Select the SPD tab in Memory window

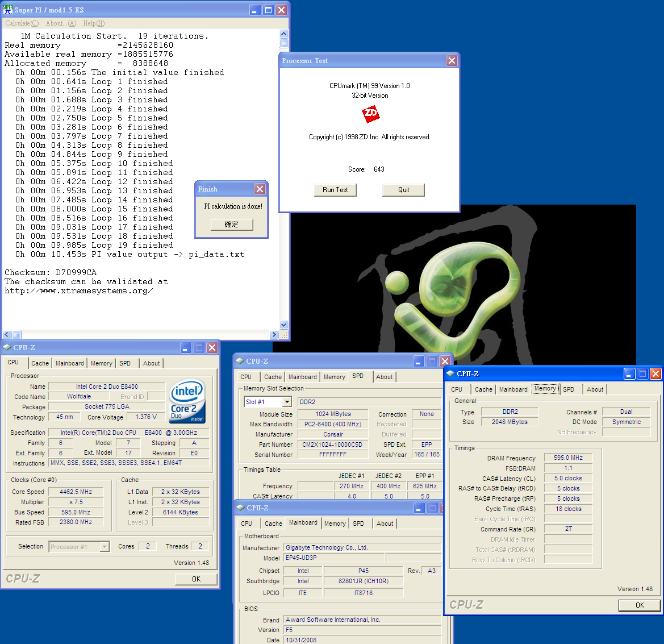point(568,389)
